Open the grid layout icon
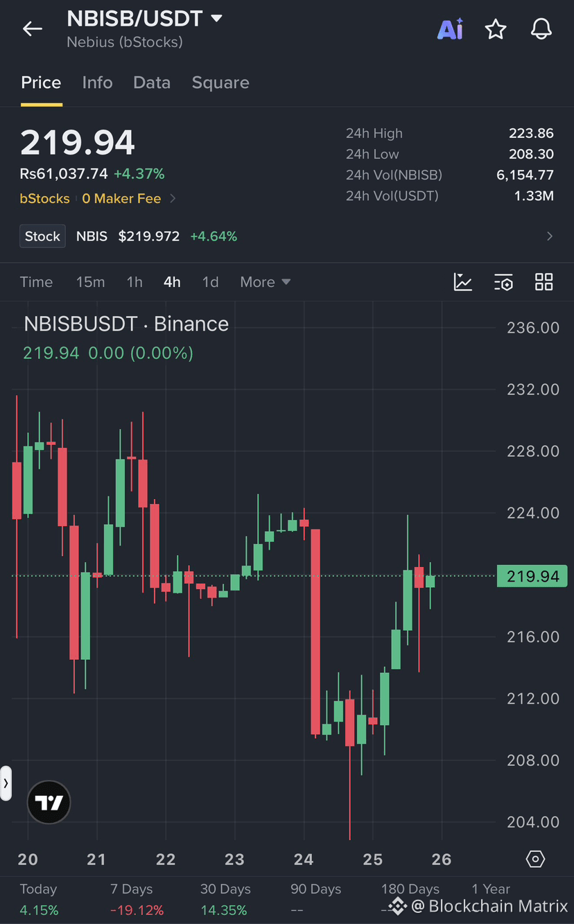The height and width of the screenshot is (924, 574). [544, 282]
